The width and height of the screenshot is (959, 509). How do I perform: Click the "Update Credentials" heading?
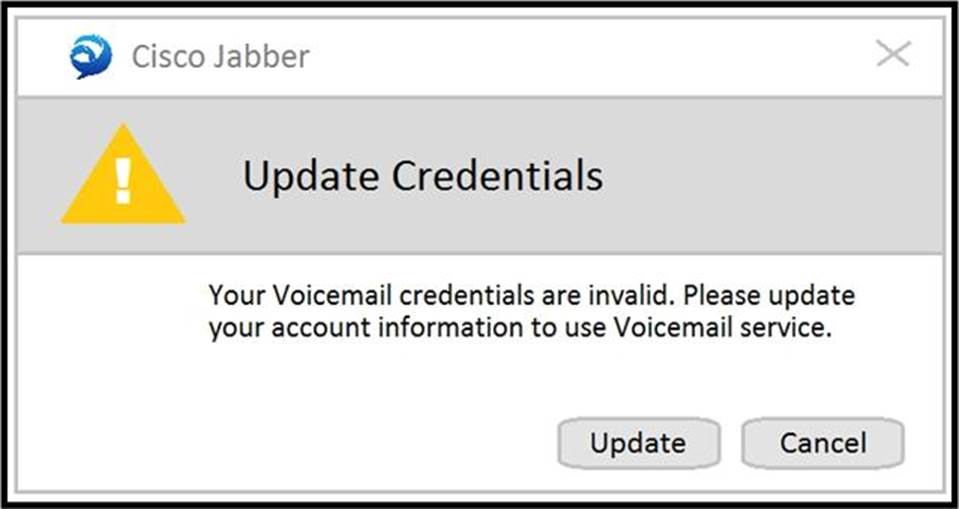[422, 176]
